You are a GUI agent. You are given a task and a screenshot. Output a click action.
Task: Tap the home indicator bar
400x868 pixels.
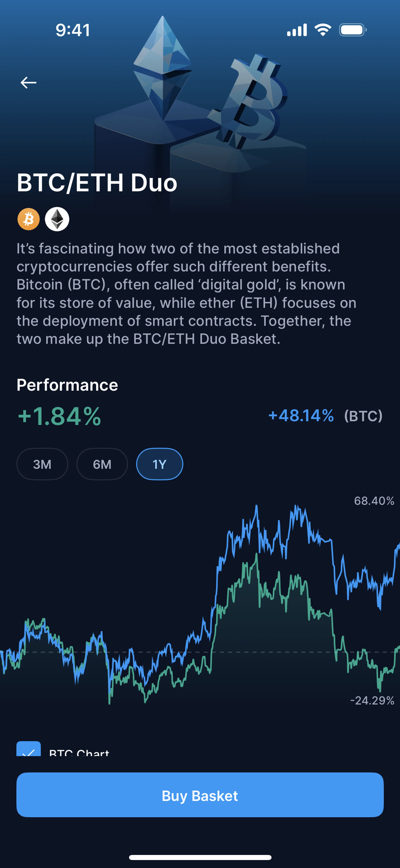pyautogui.click(x=200, y=857)
